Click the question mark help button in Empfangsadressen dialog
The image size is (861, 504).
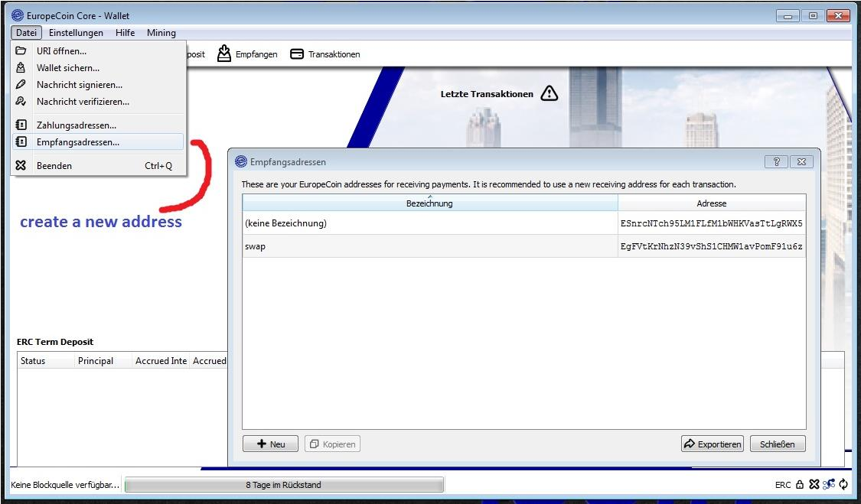(777, 161)
